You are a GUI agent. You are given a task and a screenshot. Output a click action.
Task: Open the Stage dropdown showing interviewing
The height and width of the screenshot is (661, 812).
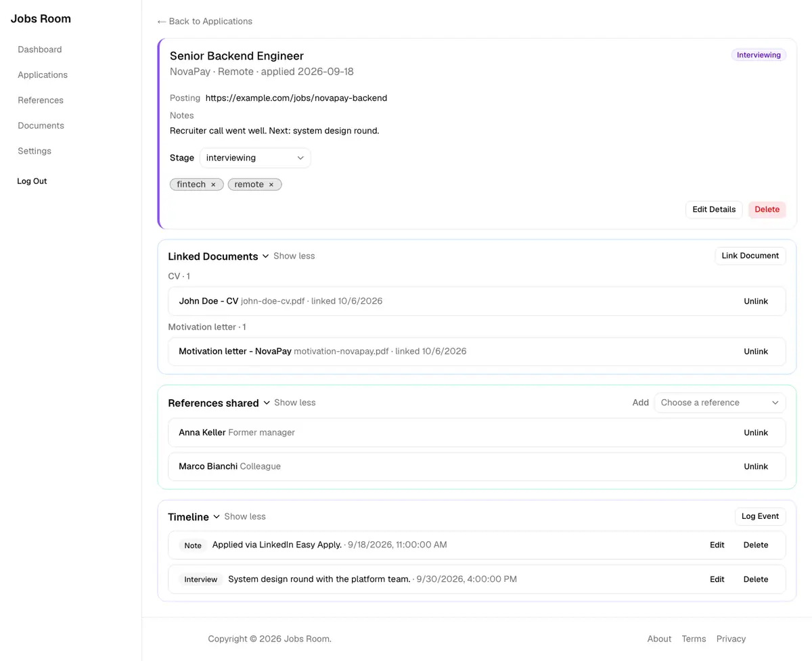point(255,158)
